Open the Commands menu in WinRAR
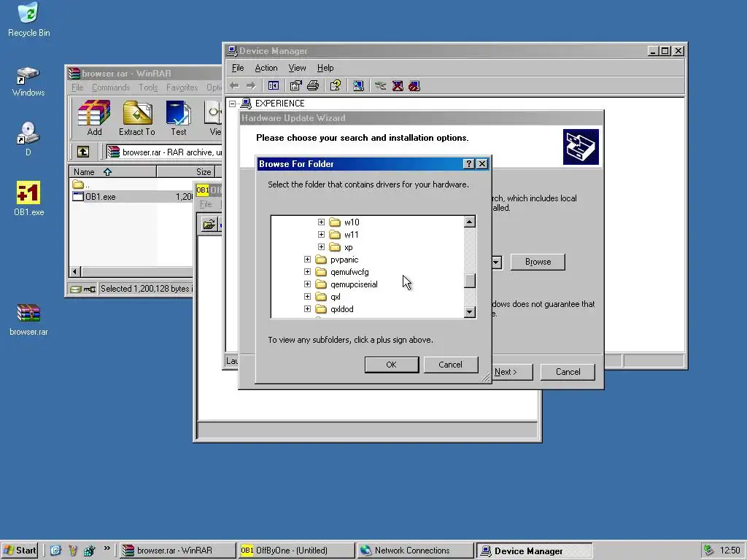Screen dimensions: 747x560 click(111, 87)
